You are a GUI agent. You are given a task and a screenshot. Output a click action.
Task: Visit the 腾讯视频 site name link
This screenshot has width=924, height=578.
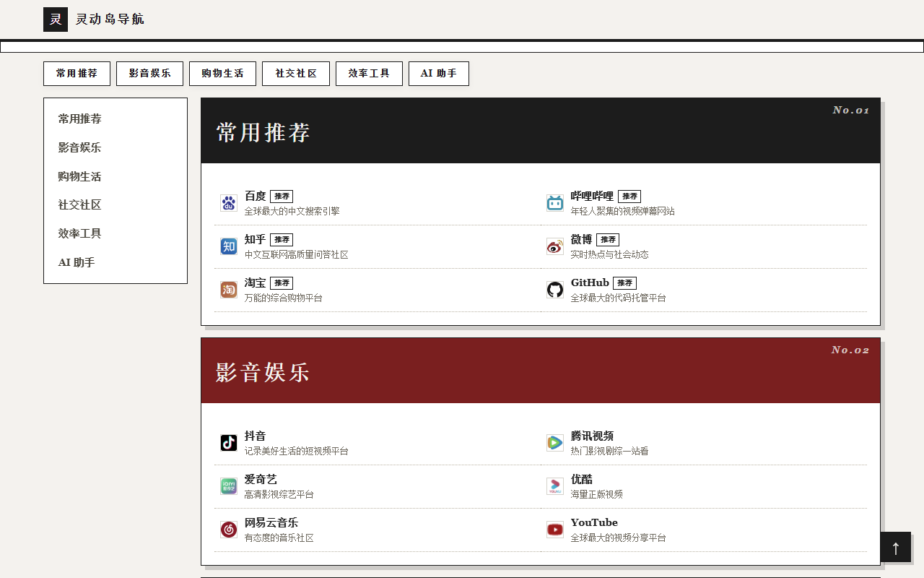pos(592,436)
